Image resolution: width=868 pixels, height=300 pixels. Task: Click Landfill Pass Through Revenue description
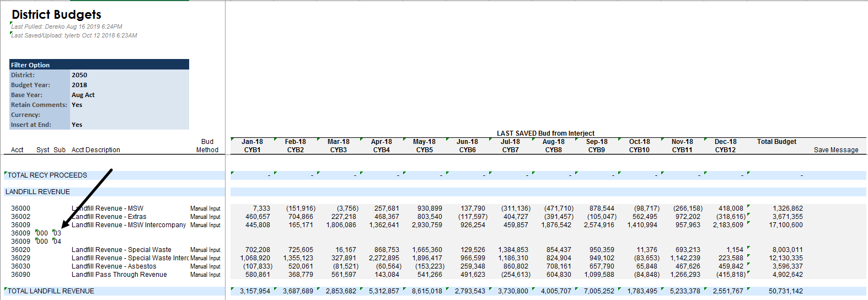(119, 275)
